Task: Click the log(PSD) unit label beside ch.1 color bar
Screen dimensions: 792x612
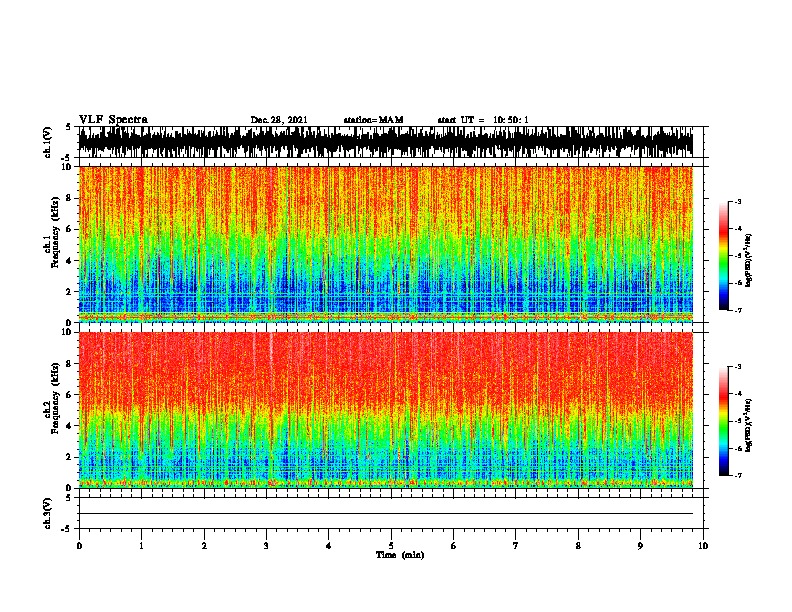Action: point(749,261)
